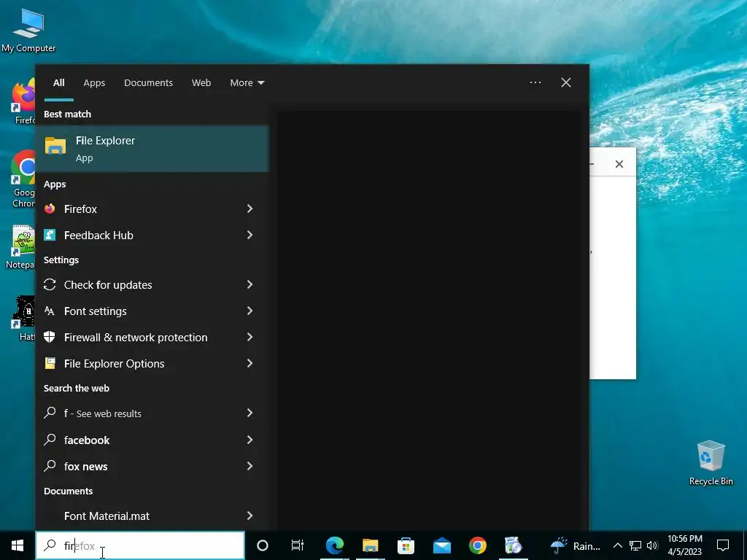Open Mail app from taskbar

coord(441,545)
